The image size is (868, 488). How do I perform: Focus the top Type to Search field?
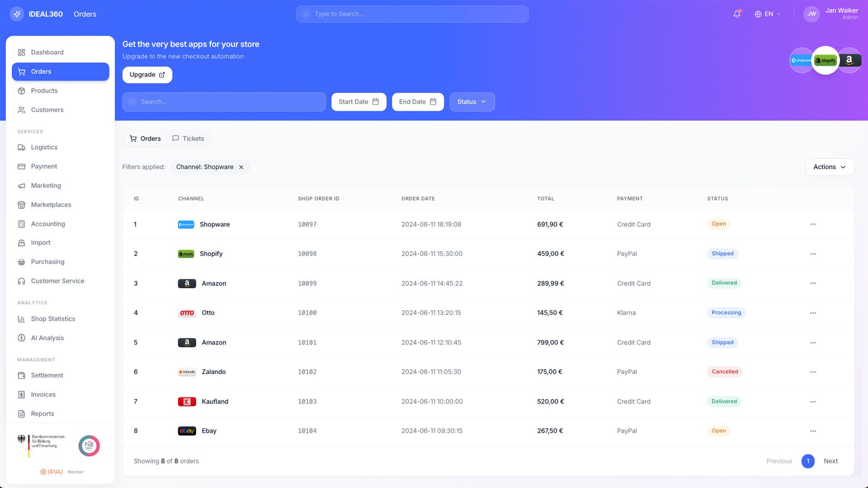(412, 14)
